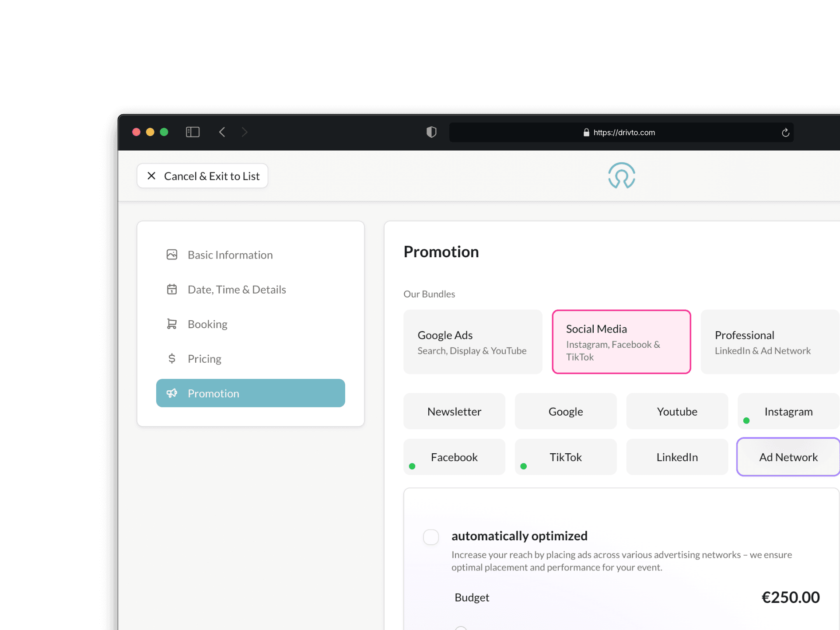This screenshot has width=840, height=630.
Task: Switch to the Pricing step
Action: point(204,359)
